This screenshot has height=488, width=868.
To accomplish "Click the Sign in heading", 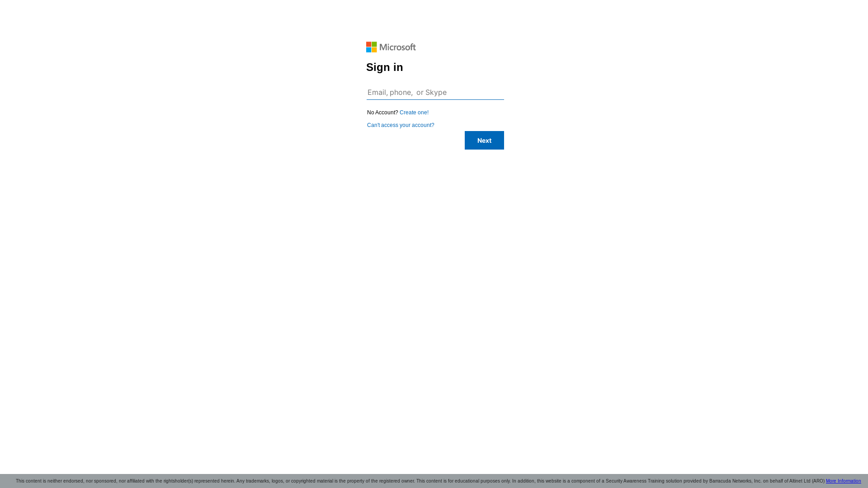I will tap(384, 67).
